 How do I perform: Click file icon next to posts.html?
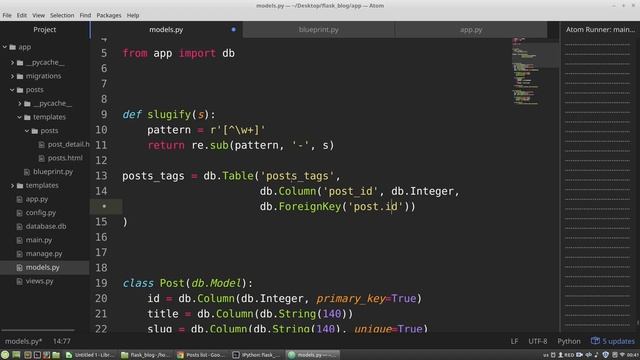pos(41,158)
